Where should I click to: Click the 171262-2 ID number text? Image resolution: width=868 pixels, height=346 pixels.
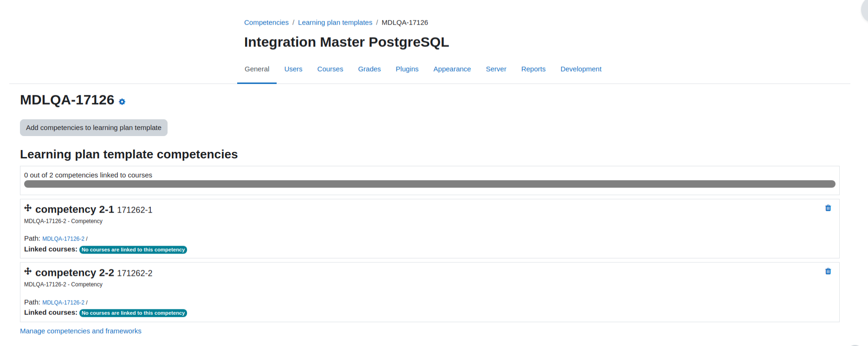coord(135,273)
